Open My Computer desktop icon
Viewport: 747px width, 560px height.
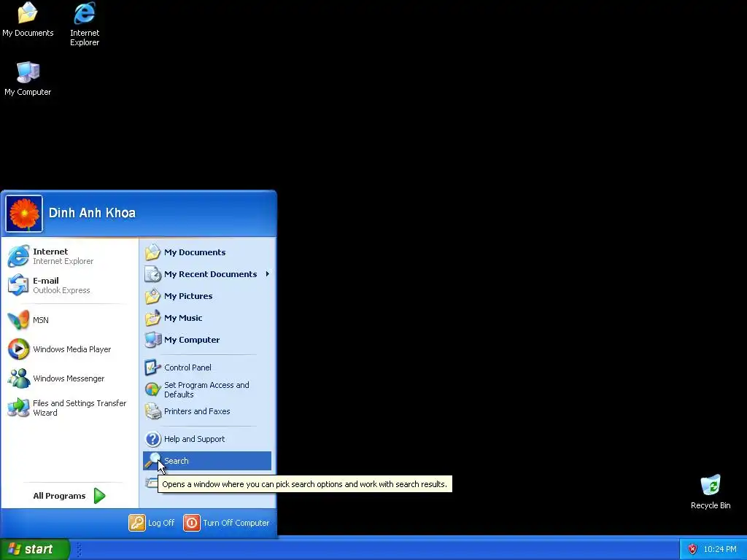[28, 79]
